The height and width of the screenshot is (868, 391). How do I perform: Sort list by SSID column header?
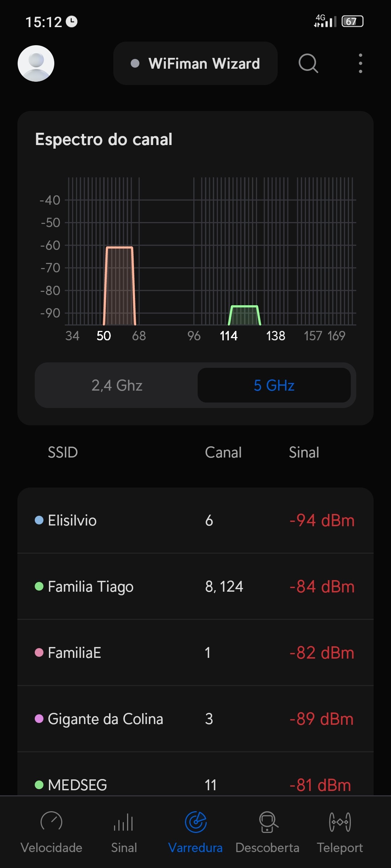63,452
